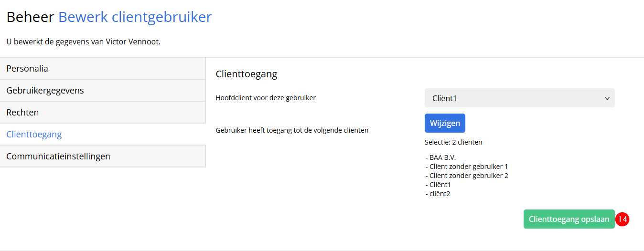Viewport: 644px width, 251px height.
Task: Switch to Gebruikergegevens section
Action: [103, 90]
